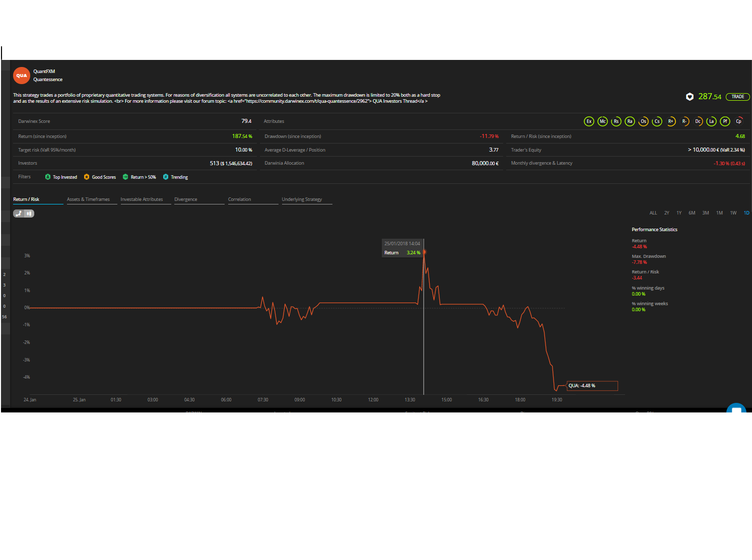Switch chart to line view
This screenshot has width=752, height=560.
click(x=19, y=214)
